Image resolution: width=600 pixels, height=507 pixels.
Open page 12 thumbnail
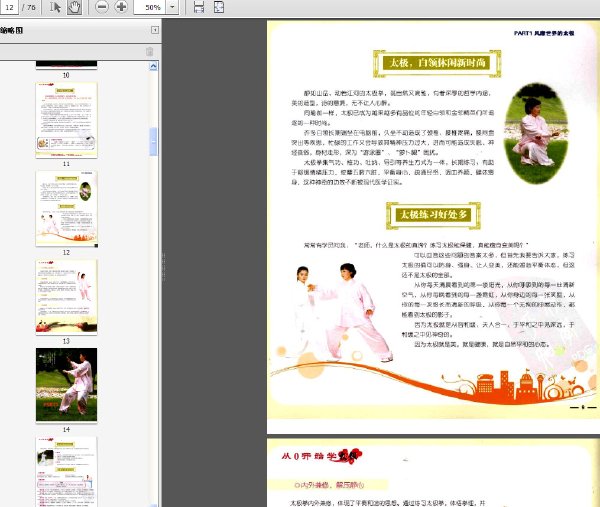pyautogui.click(x=67, y=209)
